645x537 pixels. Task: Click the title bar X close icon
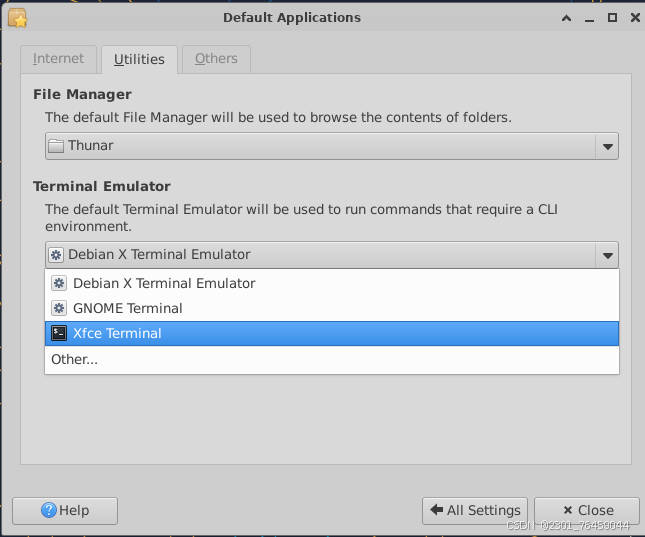tap(635, 18)
